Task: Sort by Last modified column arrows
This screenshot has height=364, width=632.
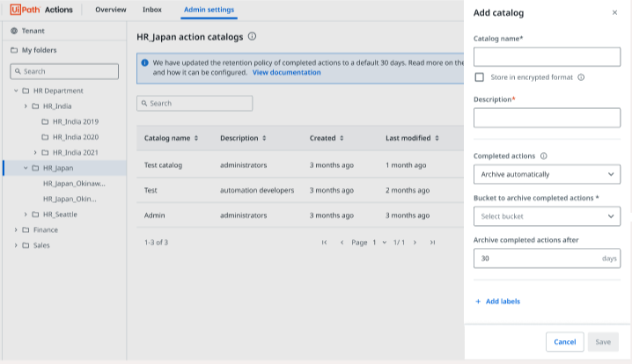Action: click(x=437, y=138)
